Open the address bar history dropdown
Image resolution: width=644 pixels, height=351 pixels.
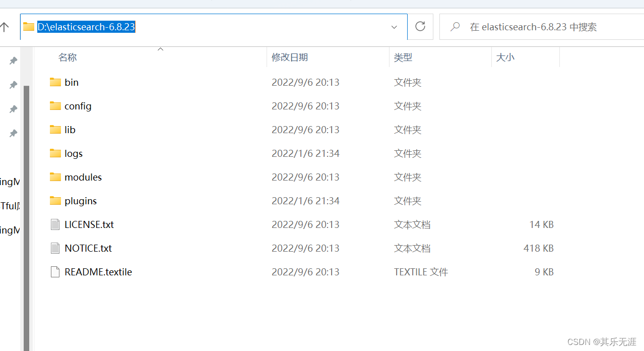tap(394, 27)
